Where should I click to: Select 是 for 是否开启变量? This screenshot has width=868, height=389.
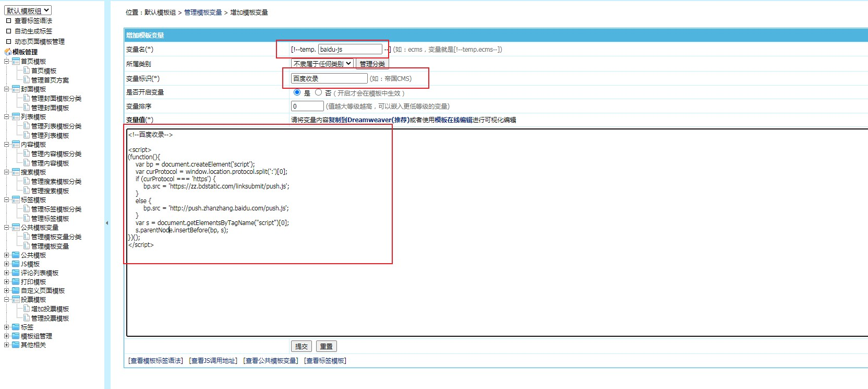[x=297, y=92]
